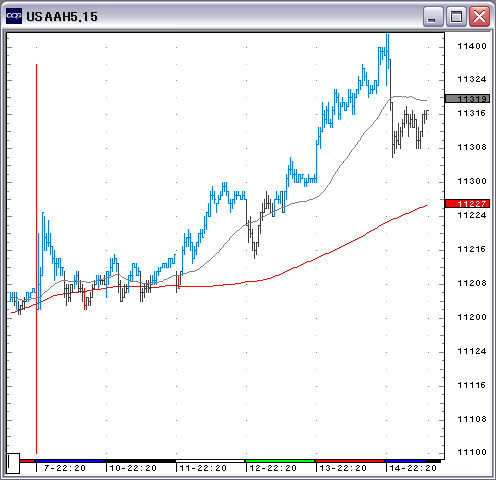Click the 11108 price scale label
Viewport: 496px width, 480px height.
pos(472,419)
